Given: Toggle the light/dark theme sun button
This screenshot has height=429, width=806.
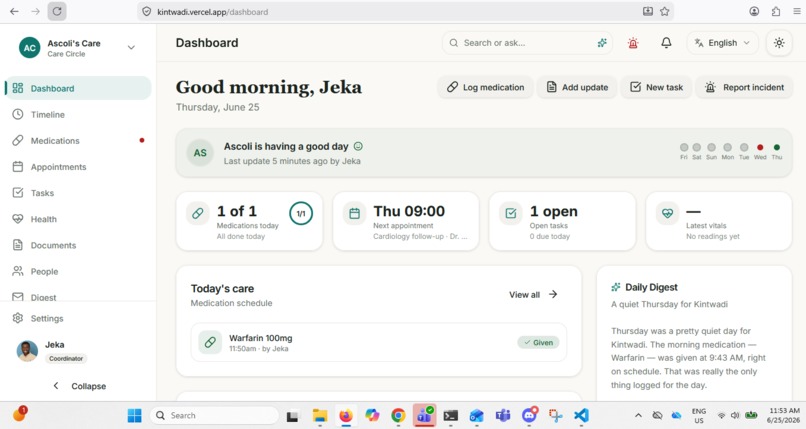Looking at the screenshot, I should [x=779, y=43].
